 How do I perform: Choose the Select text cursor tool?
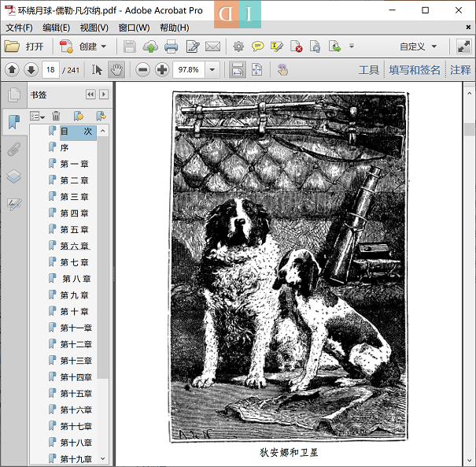97,70
